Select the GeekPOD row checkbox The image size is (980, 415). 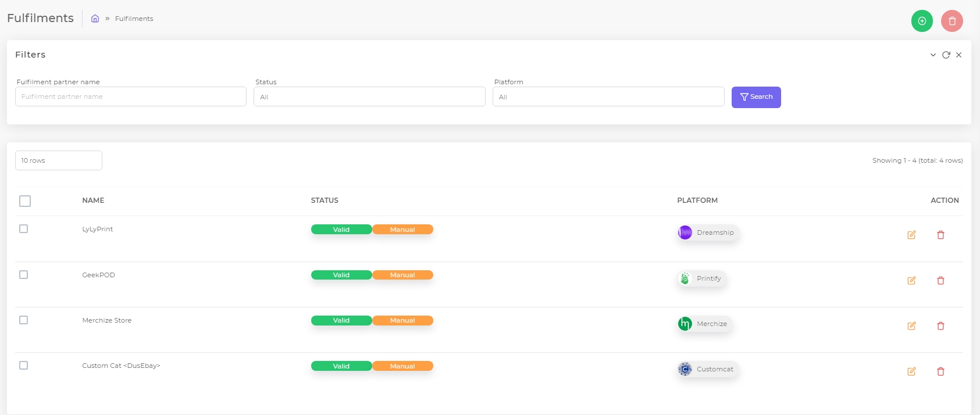coord(24,274)
